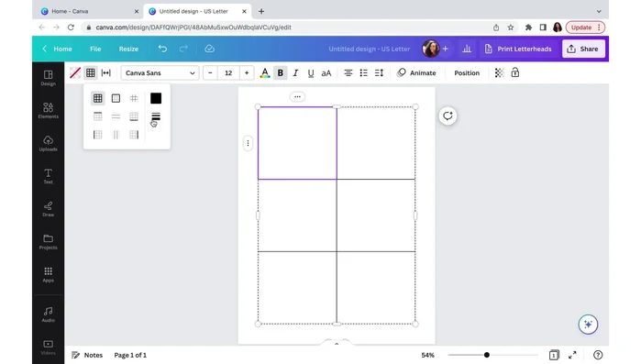Lock the selected table
Image resolution: width=641 pixels, height=364 pixels.
click(515, 73)
